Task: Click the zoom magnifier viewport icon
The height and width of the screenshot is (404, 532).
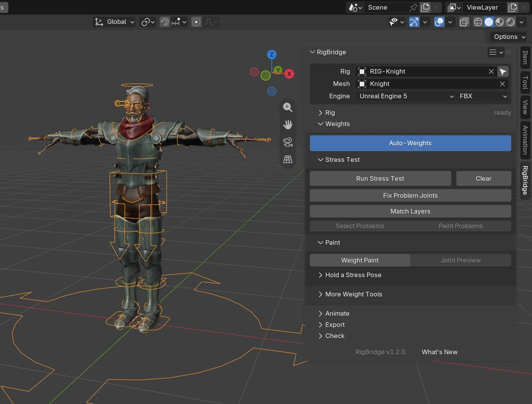Action: point(288,108)
